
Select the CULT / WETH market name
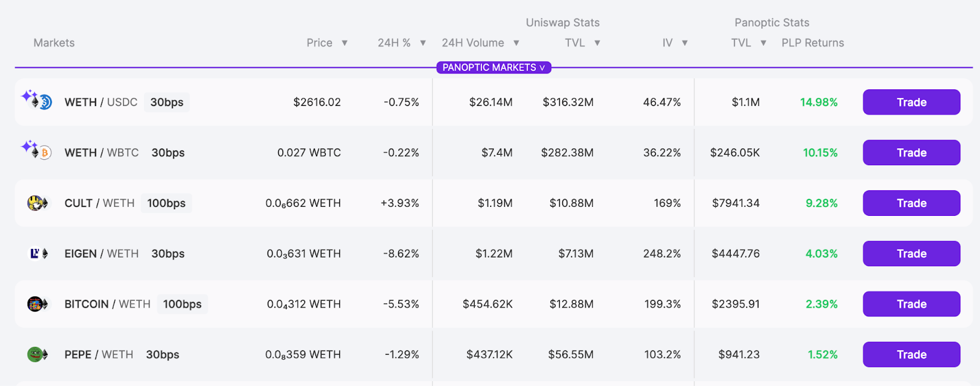pos(99,203)
